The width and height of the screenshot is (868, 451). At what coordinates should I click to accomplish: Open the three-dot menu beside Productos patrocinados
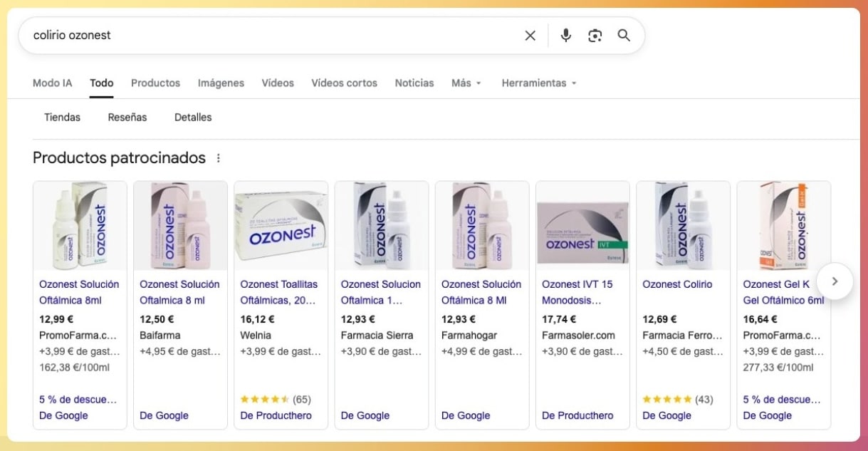[x=219, y=157]
